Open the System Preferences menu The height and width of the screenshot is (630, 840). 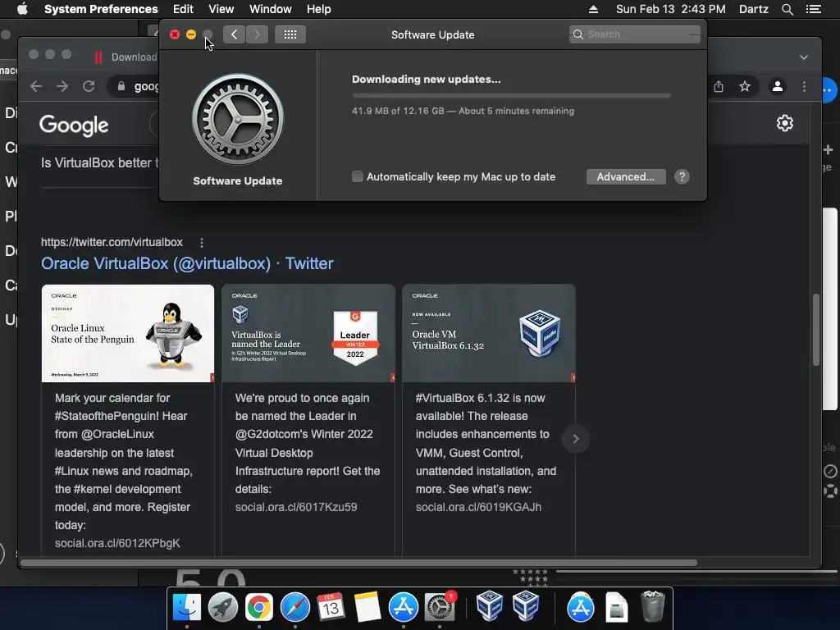click(101, 9)
